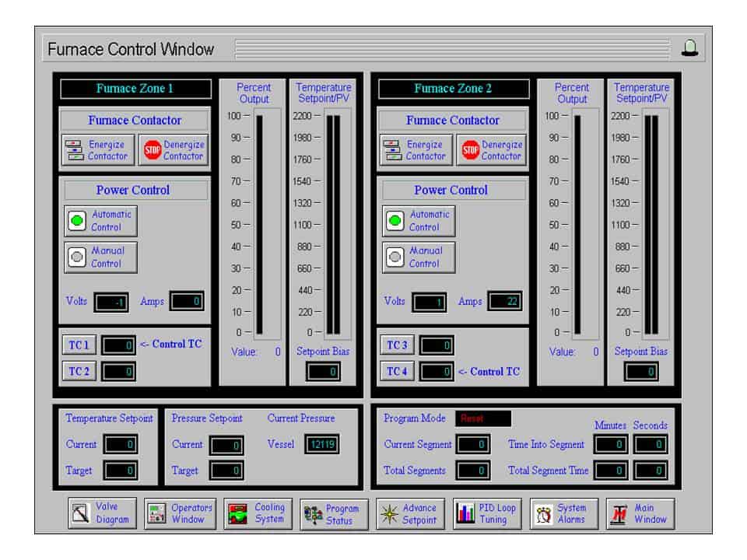The width and height of the screenshot is (747, 560).
Task: Enable Automatic Control for Furnace Zone 1
Action: 100,221
